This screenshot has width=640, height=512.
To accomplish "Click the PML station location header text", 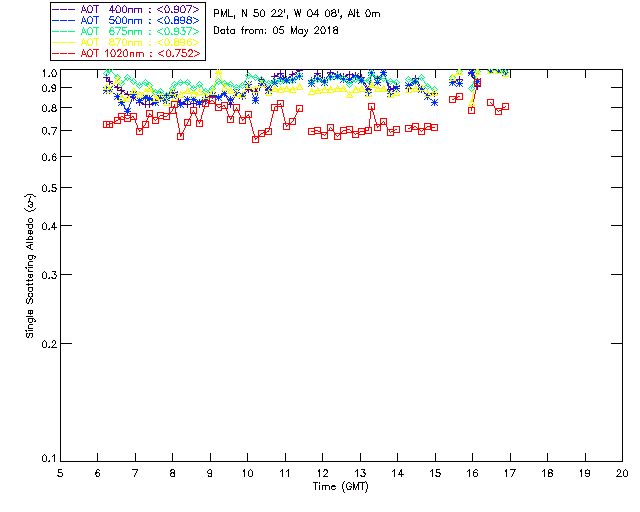I will [297, 14].
